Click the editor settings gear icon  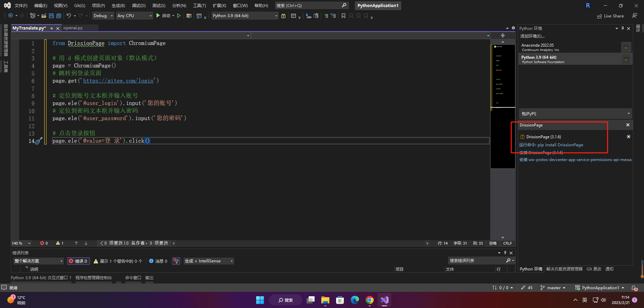513,28
